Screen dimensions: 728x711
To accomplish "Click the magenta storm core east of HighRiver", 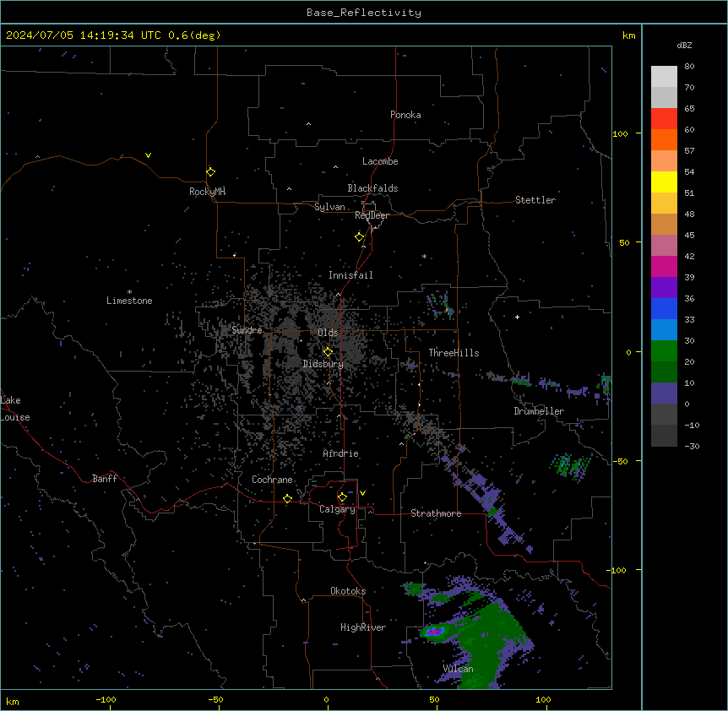I will [x=435, y=632].
